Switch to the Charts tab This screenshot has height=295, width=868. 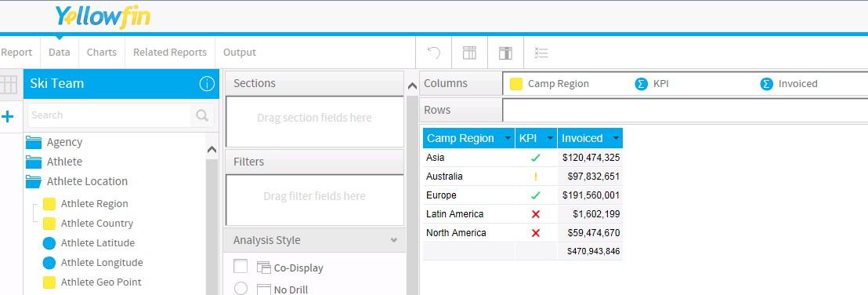click(x=102, y=53)
